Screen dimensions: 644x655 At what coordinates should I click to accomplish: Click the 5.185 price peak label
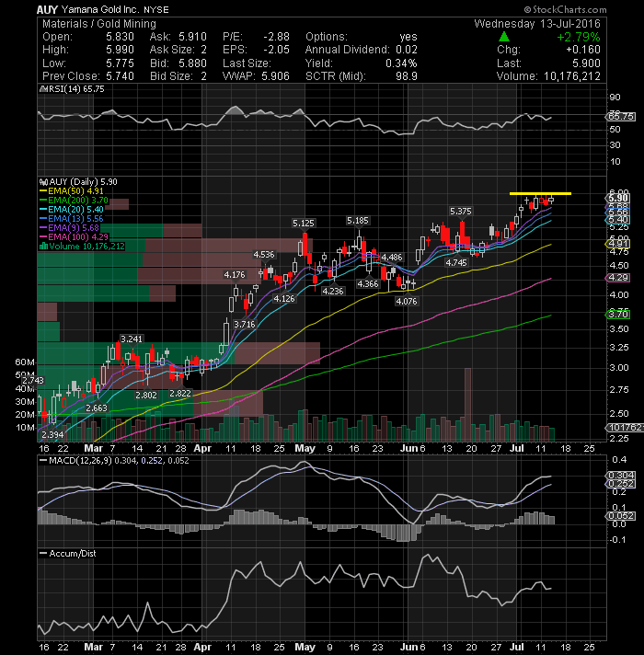point(358,220)
